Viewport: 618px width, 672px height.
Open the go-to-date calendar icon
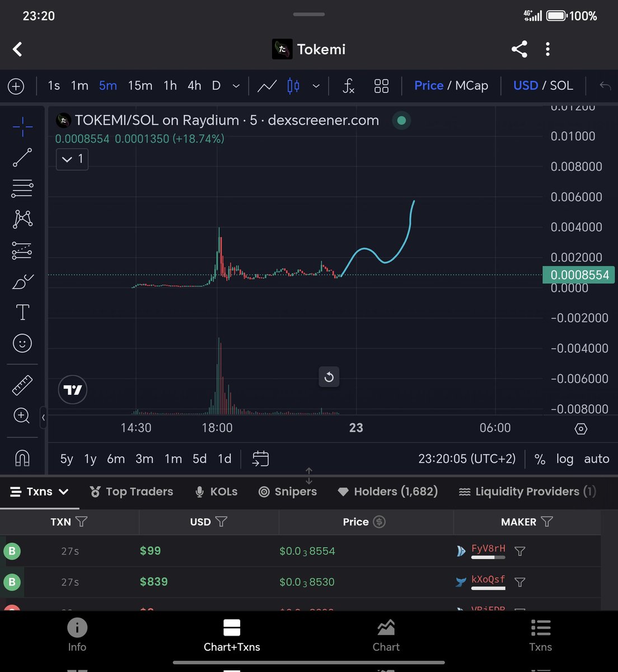click(x=260, y=459)
